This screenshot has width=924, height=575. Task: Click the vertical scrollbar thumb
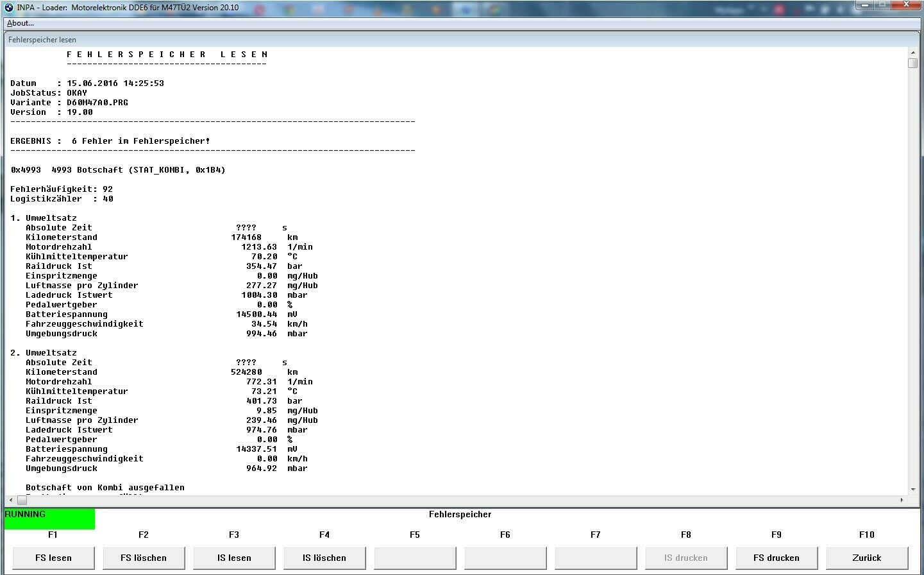912,63
